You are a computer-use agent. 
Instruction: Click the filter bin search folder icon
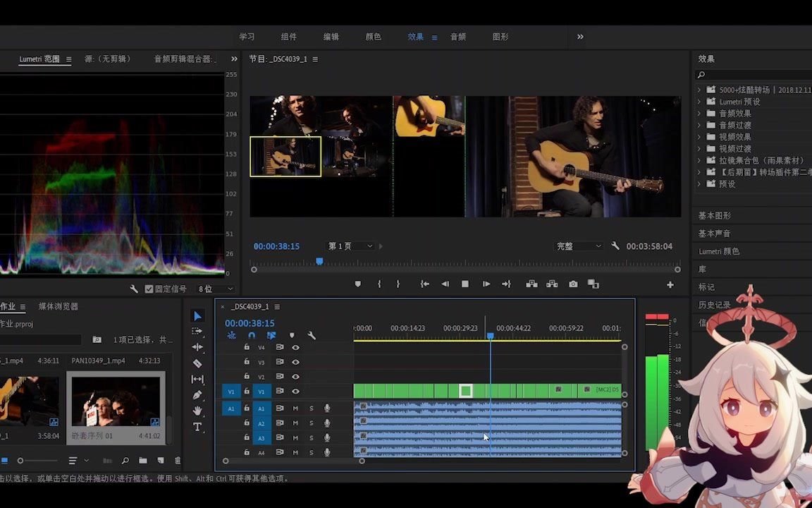pos(97,339)
